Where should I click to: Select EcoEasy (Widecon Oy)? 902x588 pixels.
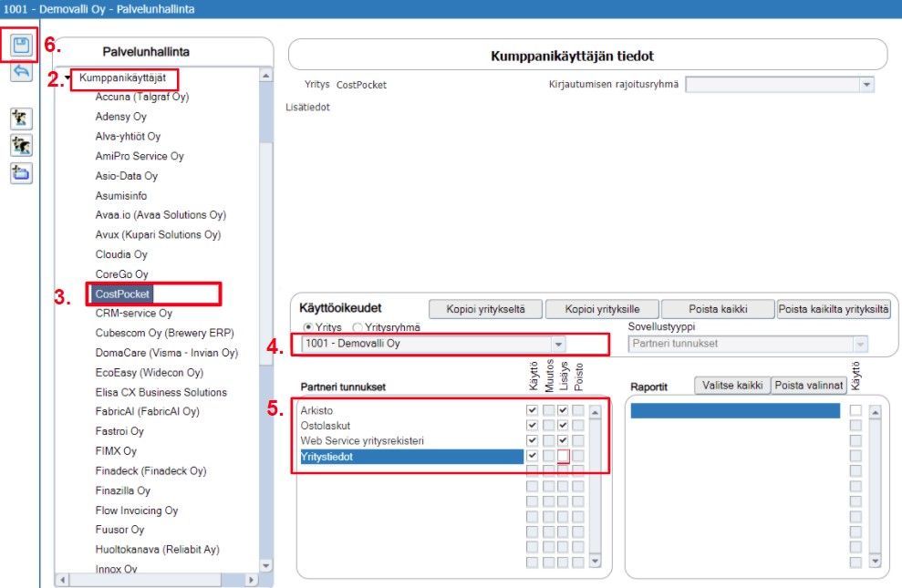click(149, 373)
